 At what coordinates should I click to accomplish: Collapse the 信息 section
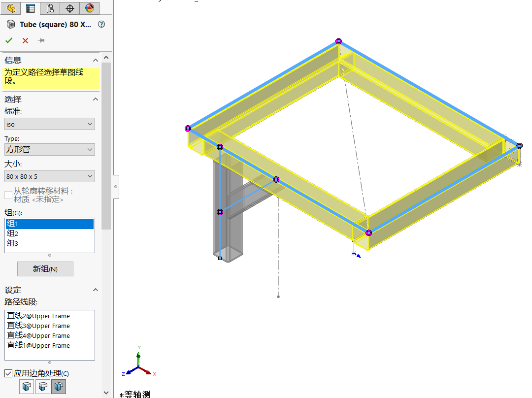tap(95, 60)
